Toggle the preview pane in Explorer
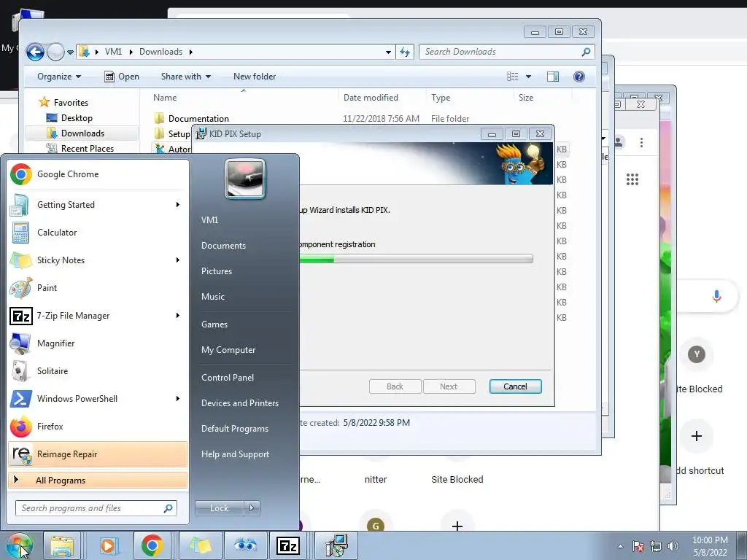This screenshot has height=560, width=747. (x=553, y=77)
